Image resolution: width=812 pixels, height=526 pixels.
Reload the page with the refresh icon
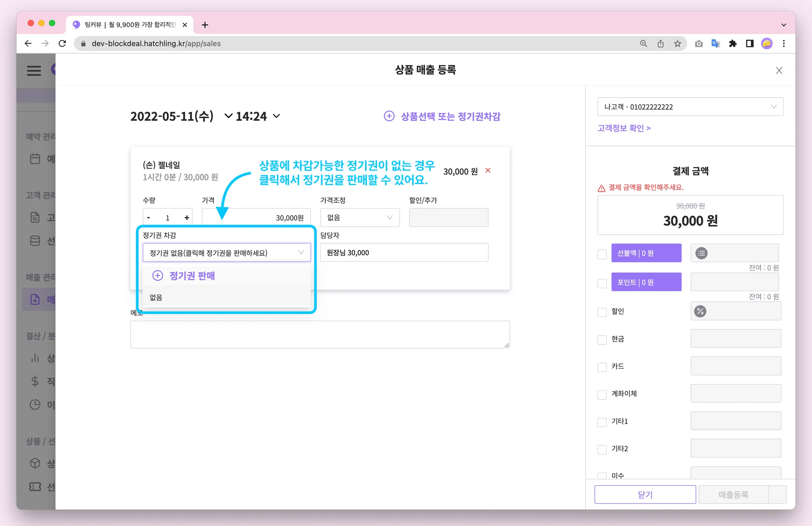point(62,44)
